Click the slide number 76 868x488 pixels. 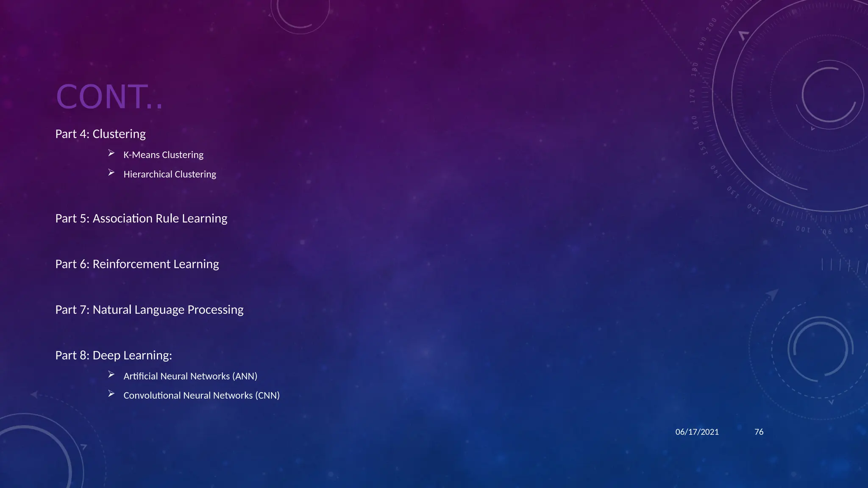tap(759, 432)
